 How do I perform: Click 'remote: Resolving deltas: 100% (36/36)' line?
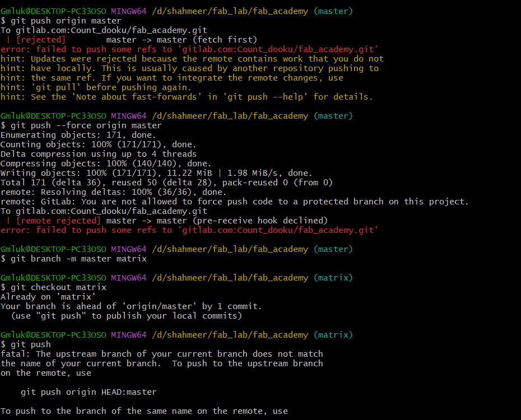click(x=114, y=192)
